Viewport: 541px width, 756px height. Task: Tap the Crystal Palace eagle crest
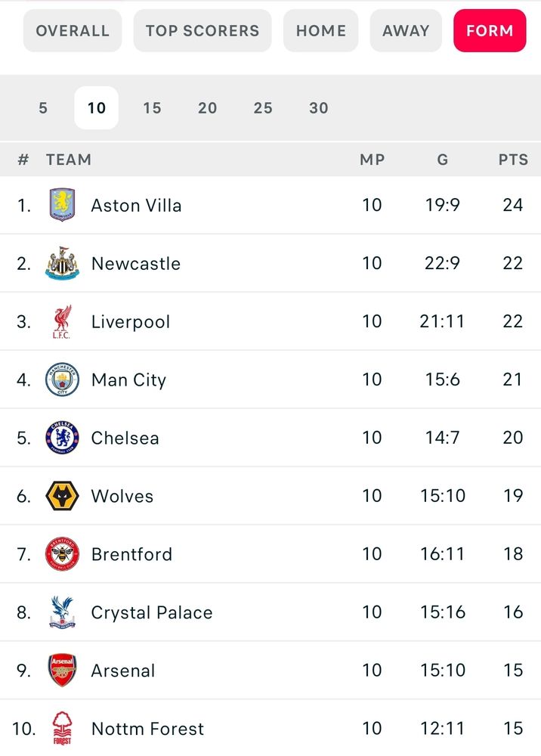pyautogui.click(x=62, y=612)
